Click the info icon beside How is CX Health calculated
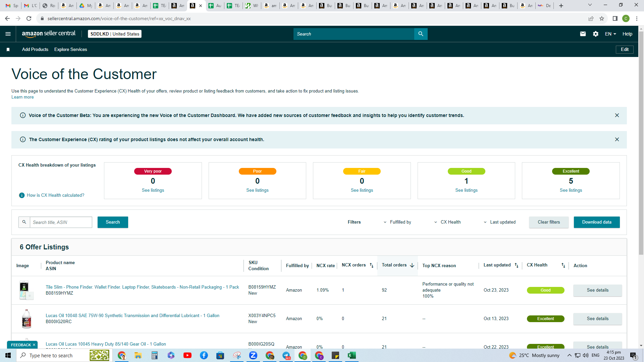This screenshot has height=362, width=644. [22, 195]
